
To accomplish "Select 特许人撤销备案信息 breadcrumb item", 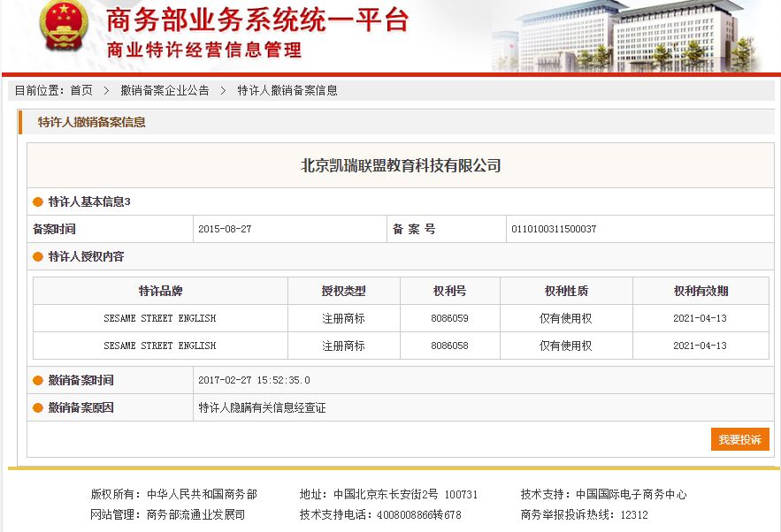I will (287, 90).
